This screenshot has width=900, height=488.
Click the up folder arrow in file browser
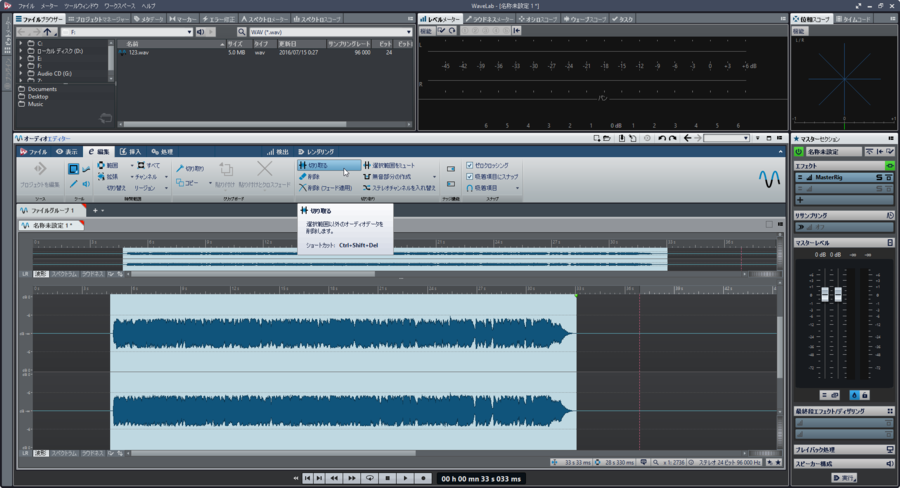pyautogui.click(x=48, y=32)
